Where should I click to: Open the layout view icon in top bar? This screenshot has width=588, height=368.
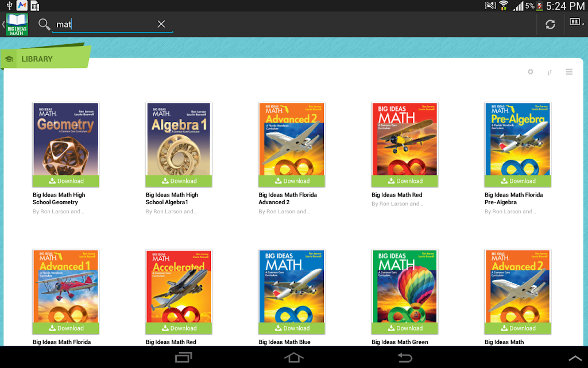575,22
